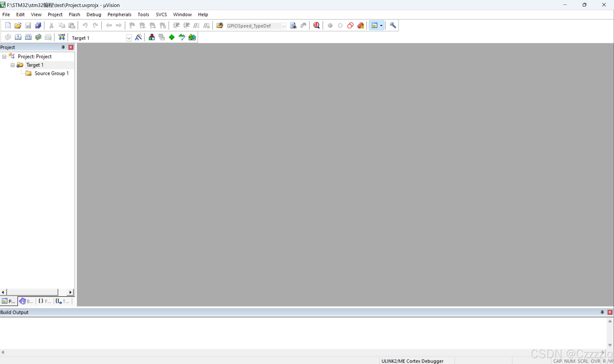Toggle the Project window view button
Viewport: 614px width, 364px height.
[x=374, y=25]
